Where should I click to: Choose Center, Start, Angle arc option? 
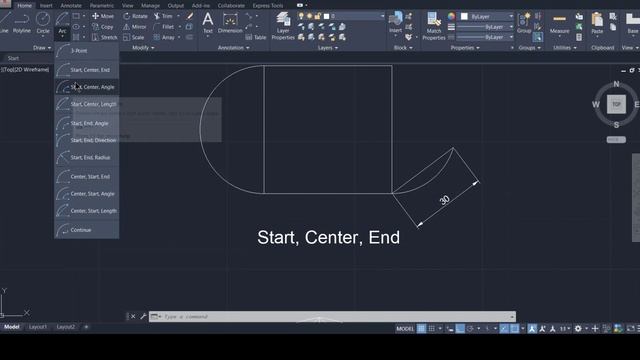pyautogui.click(x=87, y=194)
